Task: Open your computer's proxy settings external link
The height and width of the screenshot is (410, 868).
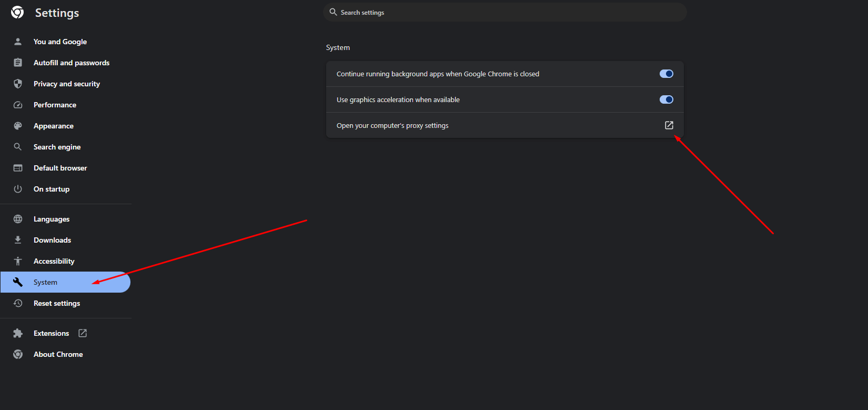Action: tap(669, 125)
